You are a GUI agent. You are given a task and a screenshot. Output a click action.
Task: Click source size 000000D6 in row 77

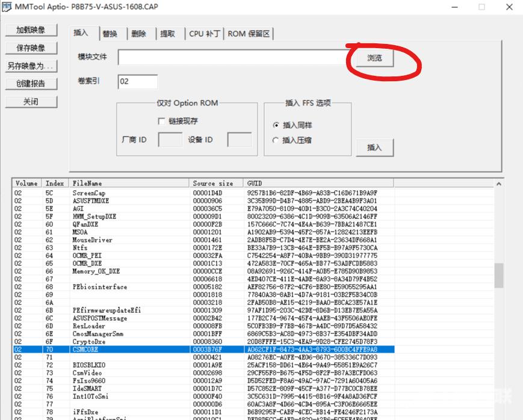[207, 404]
